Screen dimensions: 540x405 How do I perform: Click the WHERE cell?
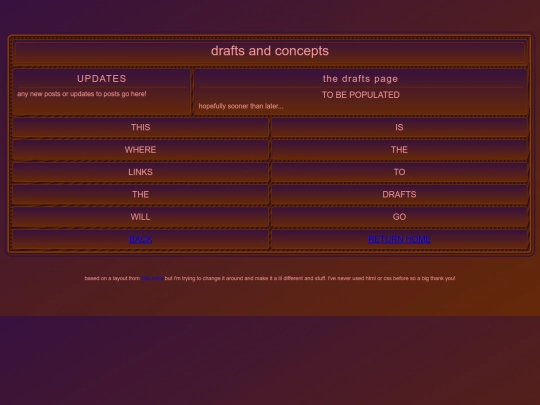click(141, 150)
